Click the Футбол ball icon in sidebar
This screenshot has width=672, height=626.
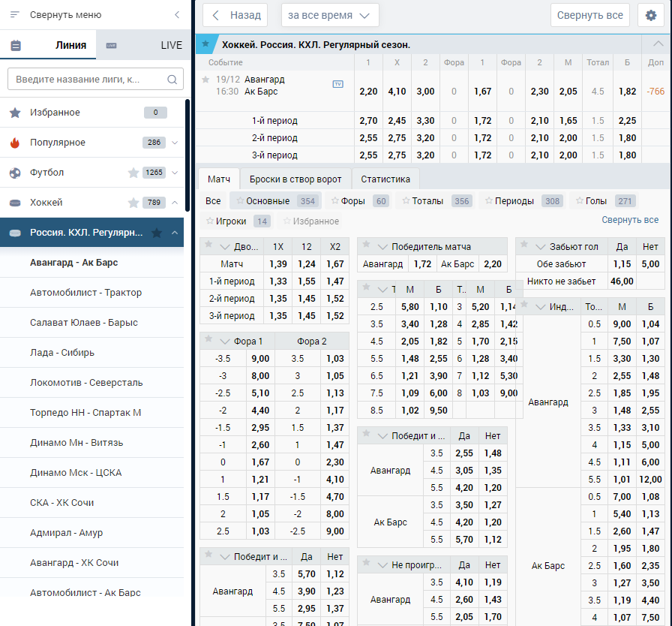click(15, 173)
